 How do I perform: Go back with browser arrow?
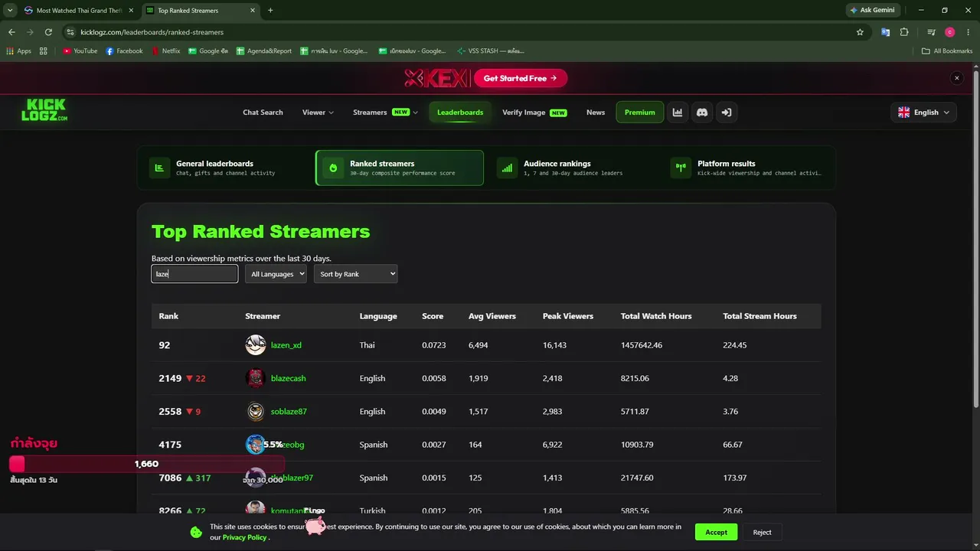coord(11,32)
